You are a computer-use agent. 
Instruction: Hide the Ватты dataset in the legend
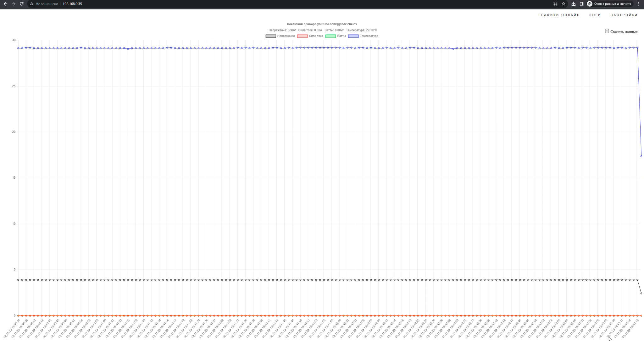(336, 36)
